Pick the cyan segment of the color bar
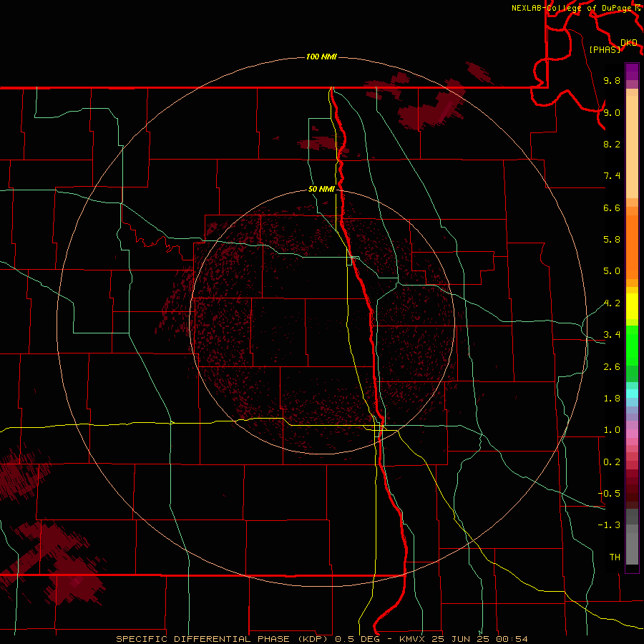This screenshot has width=644, height=644. tap(632, 394)
